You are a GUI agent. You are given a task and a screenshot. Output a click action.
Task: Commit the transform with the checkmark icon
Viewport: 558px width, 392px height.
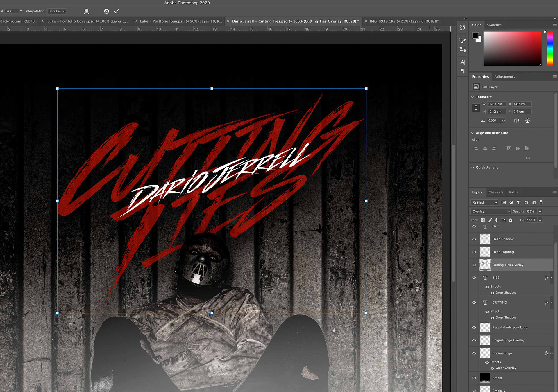coord(116,11)
